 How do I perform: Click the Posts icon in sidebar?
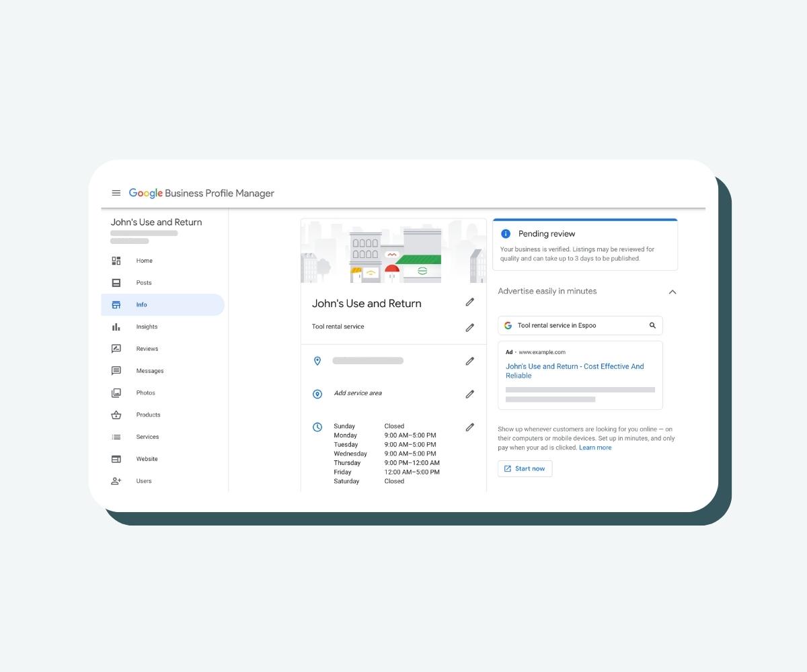tap(116, 283)
